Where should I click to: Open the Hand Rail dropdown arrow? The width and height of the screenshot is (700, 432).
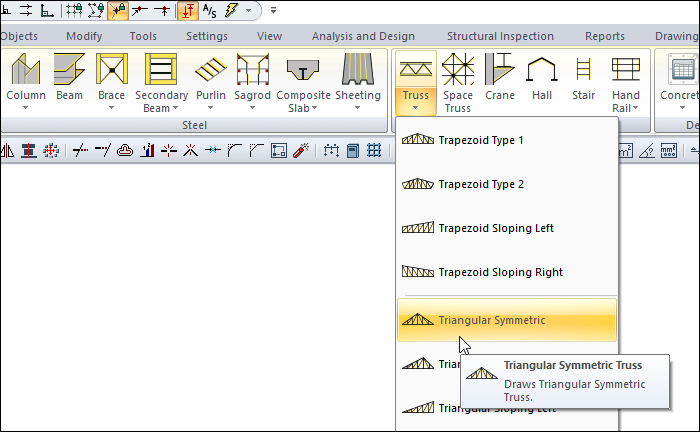(x=636, y=108)
